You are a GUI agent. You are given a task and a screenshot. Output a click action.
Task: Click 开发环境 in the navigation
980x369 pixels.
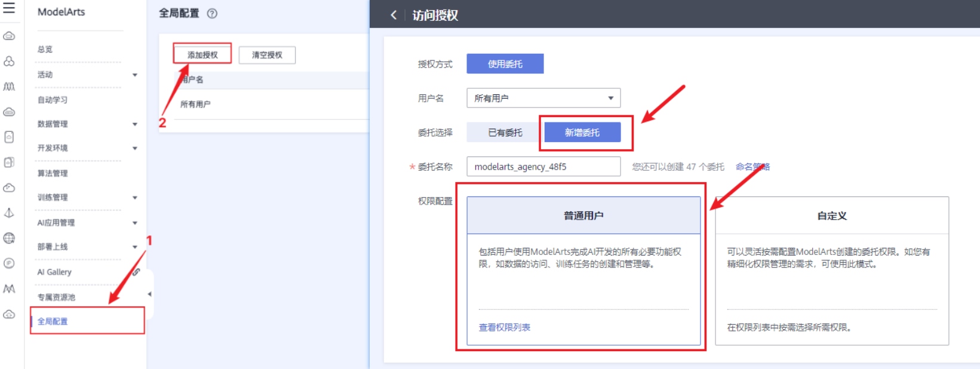pos(53,148)
